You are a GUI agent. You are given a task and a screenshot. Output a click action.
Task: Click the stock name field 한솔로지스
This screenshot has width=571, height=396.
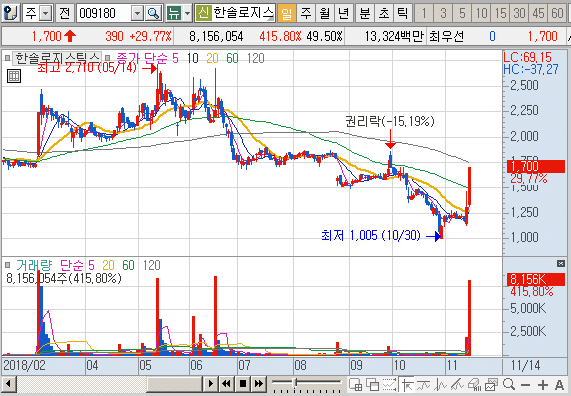pyautogui.click(x=243, y=13)
